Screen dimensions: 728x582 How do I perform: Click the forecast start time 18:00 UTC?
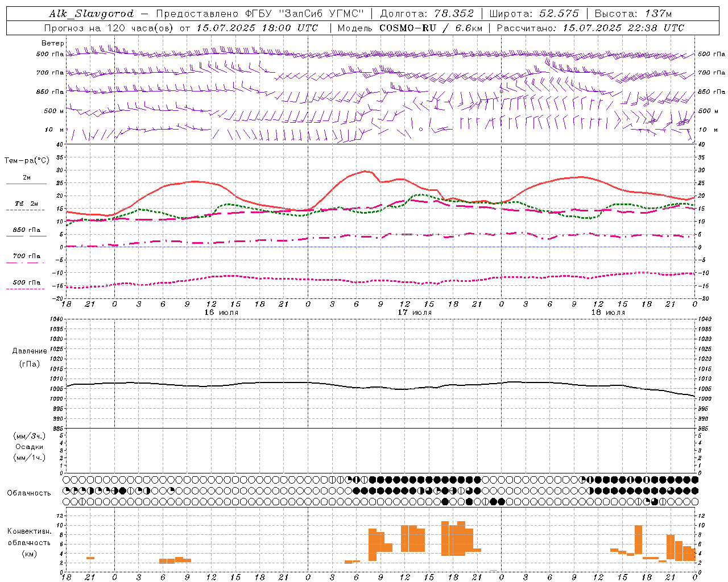[289, 28]
